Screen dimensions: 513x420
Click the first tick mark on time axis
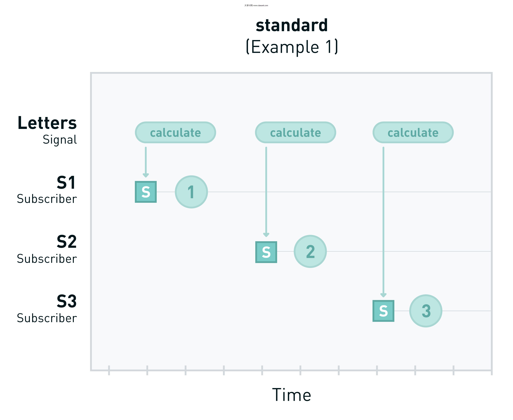[109, 370]
